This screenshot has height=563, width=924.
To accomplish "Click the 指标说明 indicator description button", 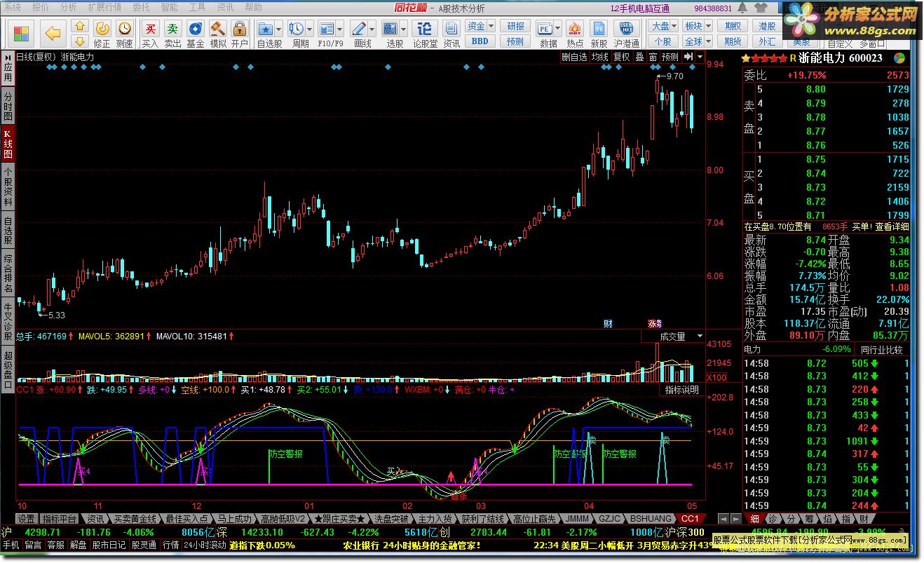I will tap(681, 390).
